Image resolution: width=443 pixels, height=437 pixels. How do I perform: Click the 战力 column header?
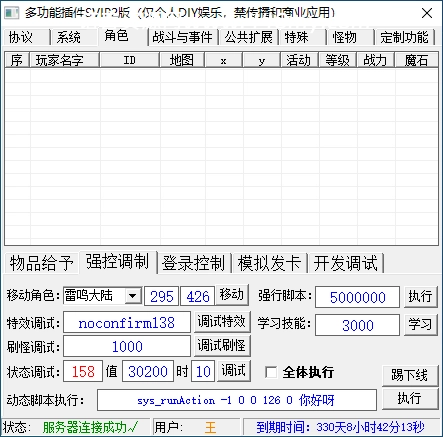tap(376, 60)
